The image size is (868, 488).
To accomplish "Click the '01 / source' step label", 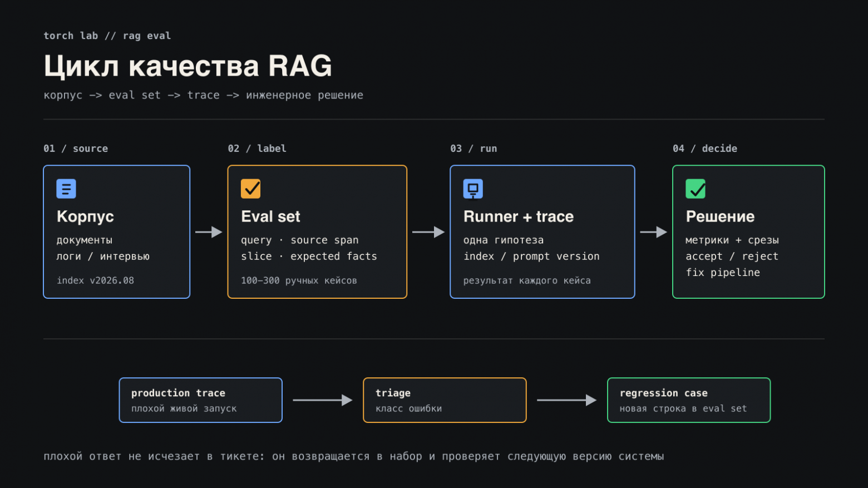I will pos(76,149).
